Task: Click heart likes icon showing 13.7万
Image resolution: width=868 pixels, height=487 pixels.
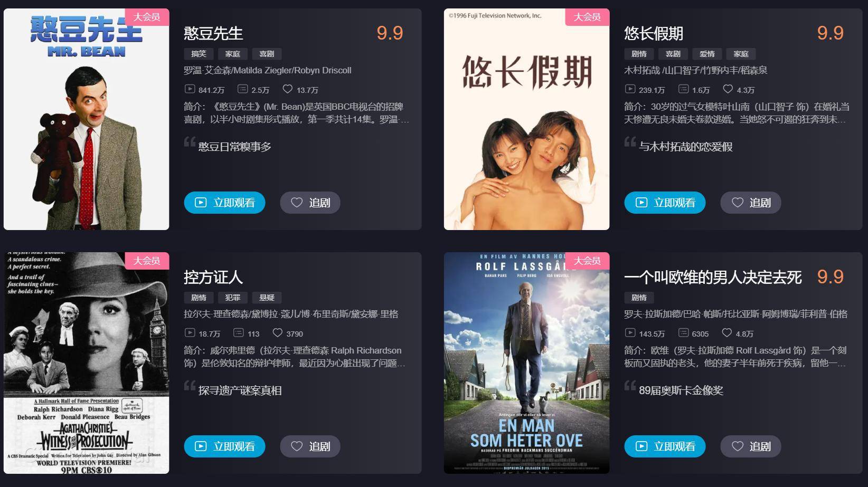Action: [287, 89]
